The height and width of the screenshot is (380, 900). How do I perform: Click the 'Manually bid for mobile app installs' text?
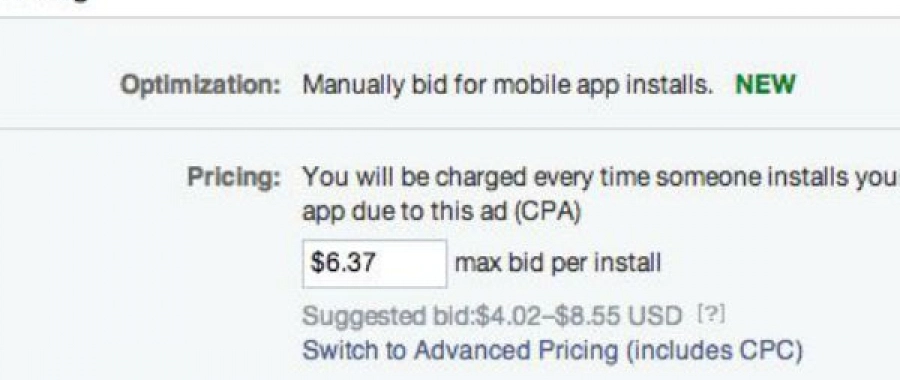pos(507,86)
